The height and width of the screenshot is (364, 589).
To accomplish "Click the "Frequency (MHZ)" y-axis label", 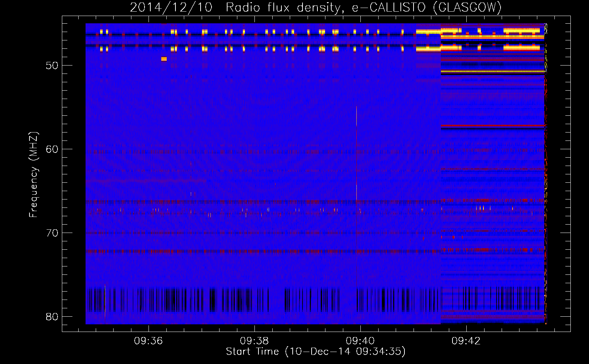I will click(33, 175).
